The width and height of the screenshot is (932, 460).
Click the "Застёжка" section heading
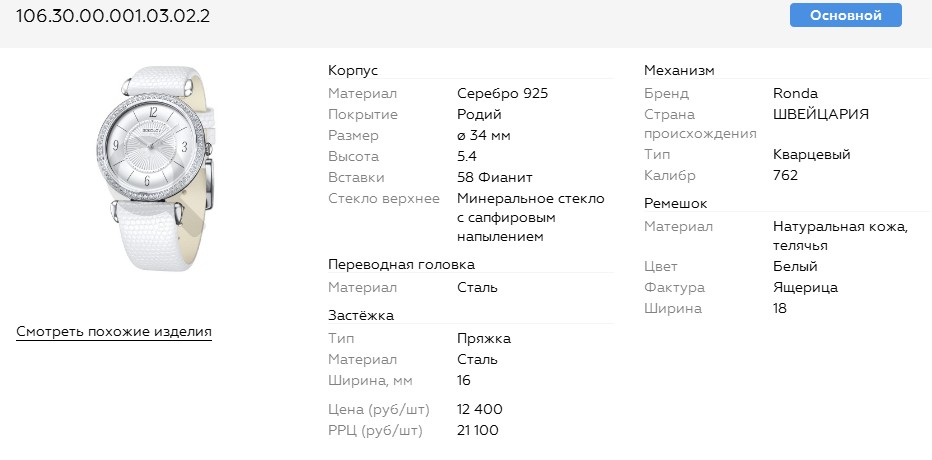[x=361, y=315]
